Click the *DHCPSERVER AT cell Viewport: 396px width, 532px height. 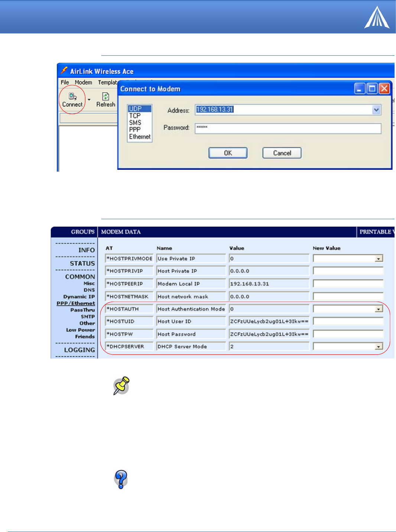129,346
